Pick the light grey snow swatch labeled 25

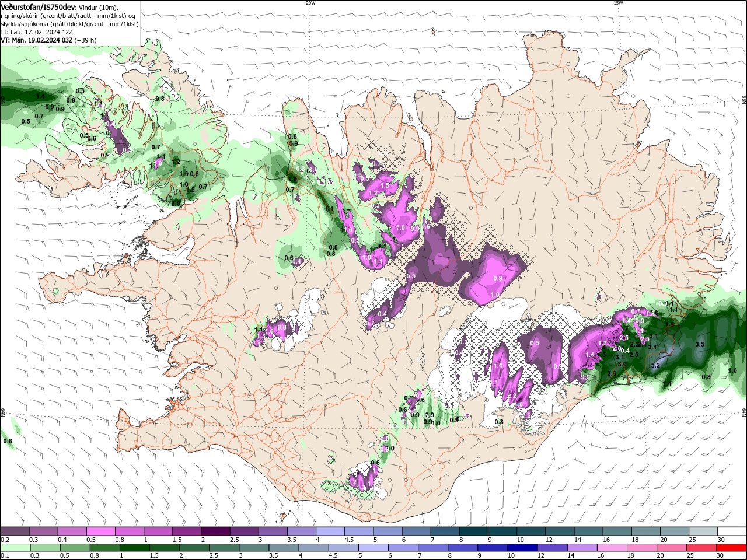click(x=703, y=531)
